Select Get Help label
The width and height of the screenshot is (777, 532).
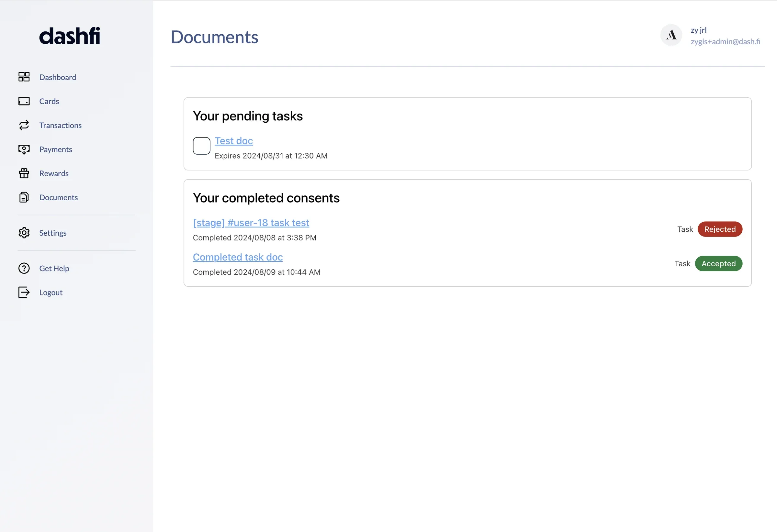[54, 268]
